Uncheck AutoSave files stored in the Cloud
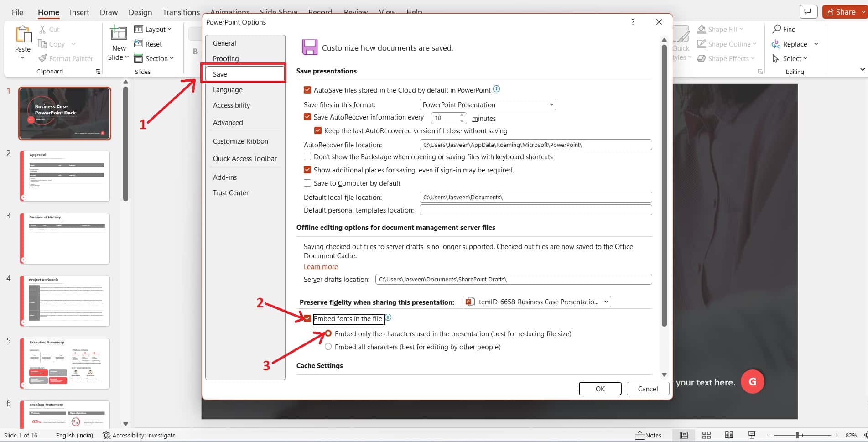Screen dimensions: 868x442 [x=307, y=89]
